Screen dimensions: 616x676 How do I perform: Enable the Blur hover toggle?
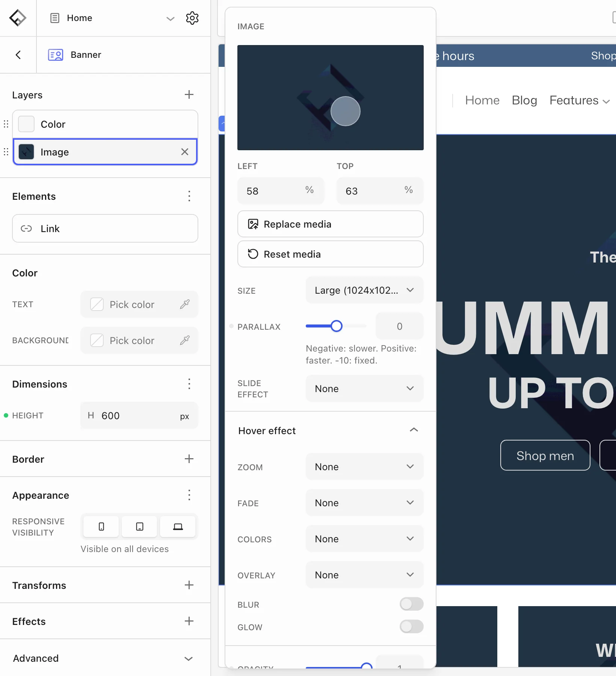(x=411, y=604)
